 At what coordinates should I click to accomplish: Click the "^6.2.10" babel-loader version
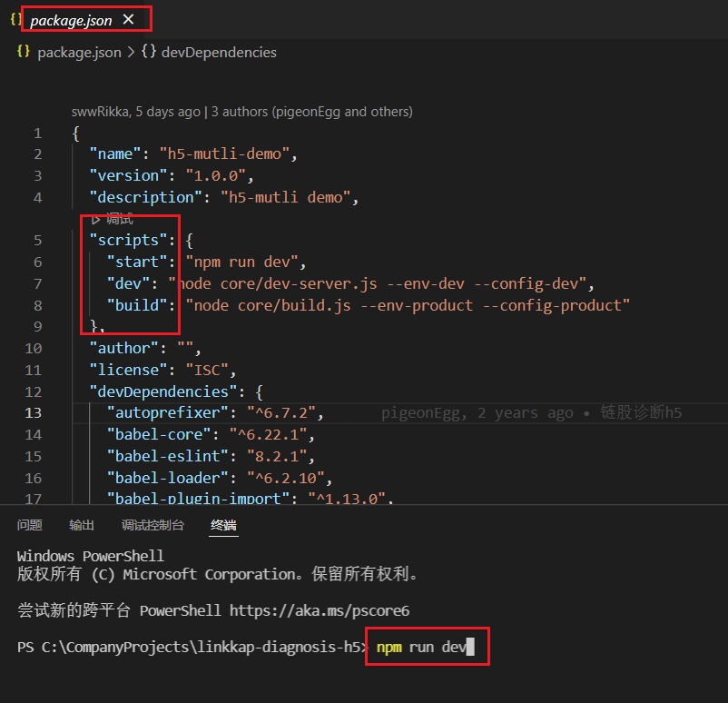click(286, 479)
